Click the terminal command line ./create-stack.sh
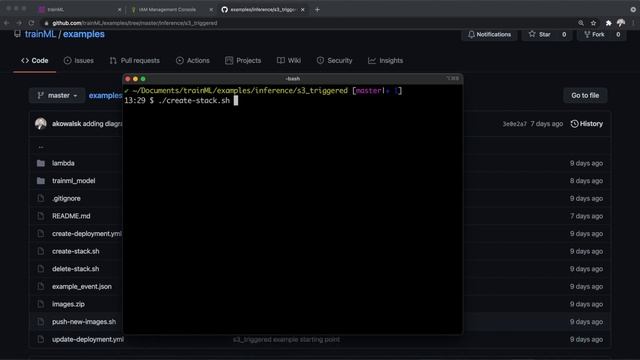Image resolution: width=640 pixels, height=360 pixels. [194, 100]
